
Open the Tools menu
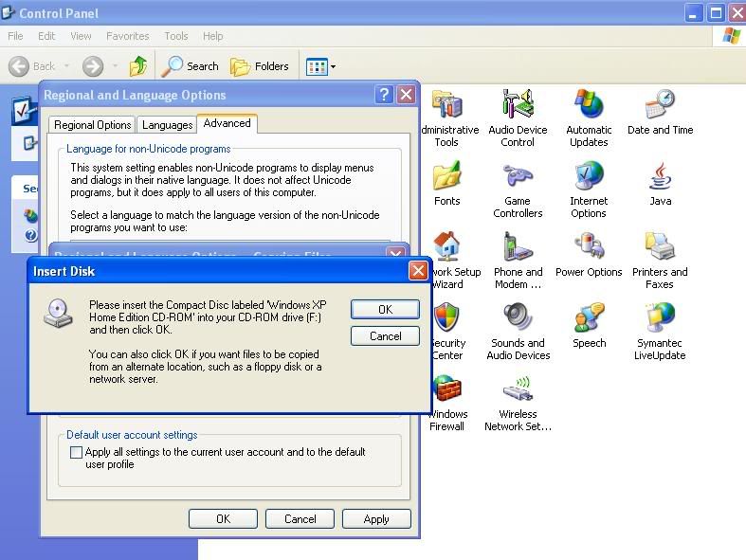coord(176,36)
